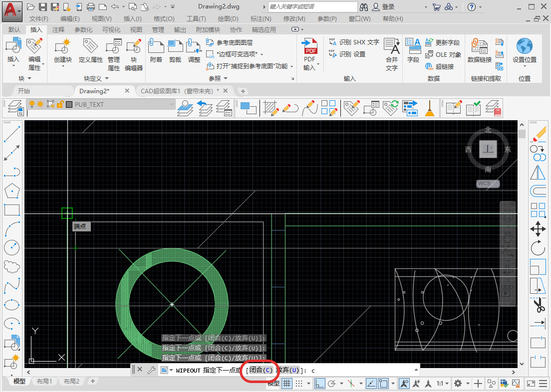Open the annotation scale 1:1 dropdown

point(443,384)
